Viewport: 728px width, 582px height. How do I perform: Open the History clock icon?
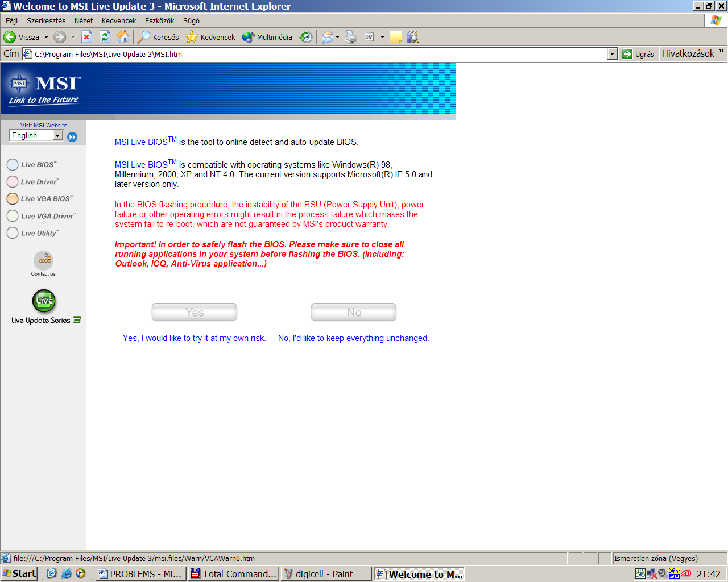306,37
